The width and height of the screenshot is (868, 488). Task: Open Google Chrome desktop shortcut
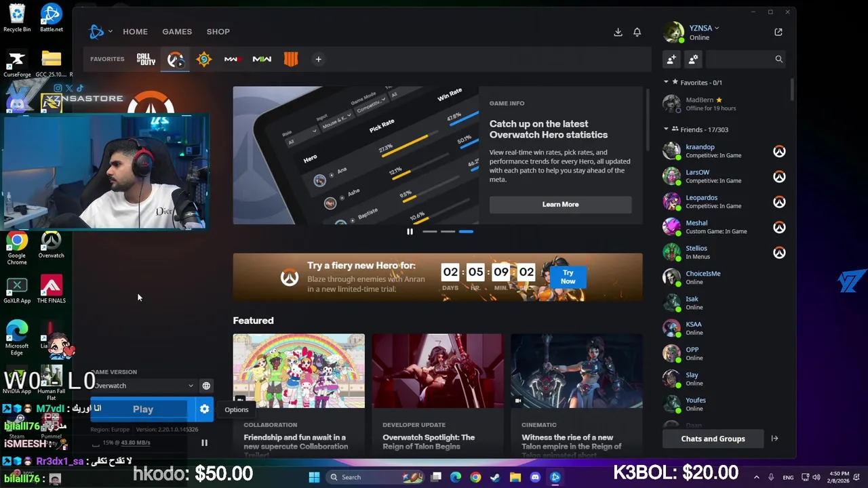[x=17, y=248]
